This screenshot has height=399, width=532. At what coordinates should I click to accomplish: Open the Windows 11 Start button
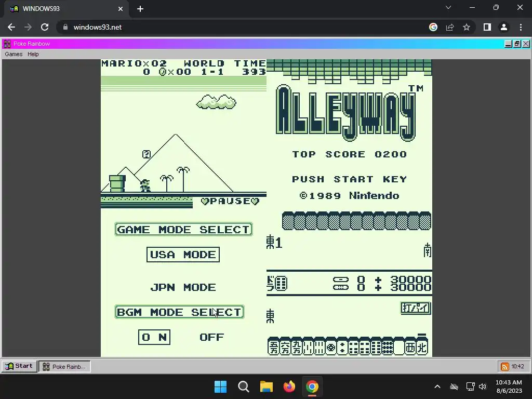point(220,387)
